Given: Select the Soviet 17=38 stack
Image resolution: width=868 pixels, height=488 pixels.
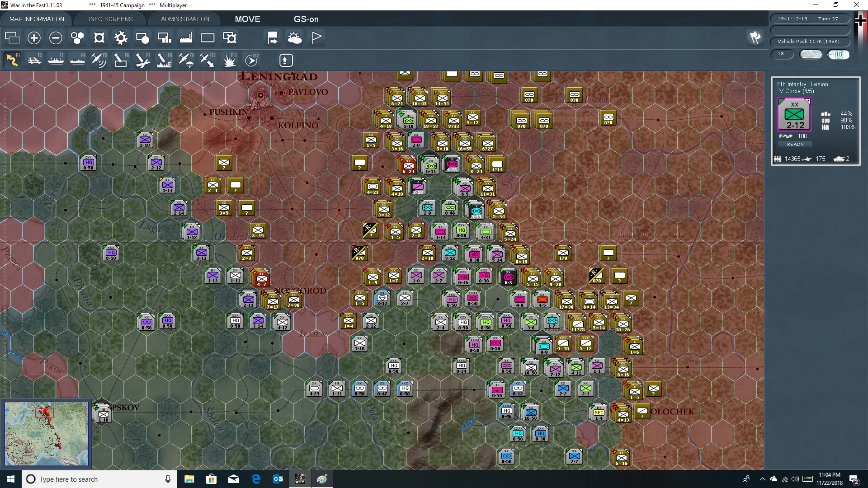Looking at the screenshot, I should point(566,301).
